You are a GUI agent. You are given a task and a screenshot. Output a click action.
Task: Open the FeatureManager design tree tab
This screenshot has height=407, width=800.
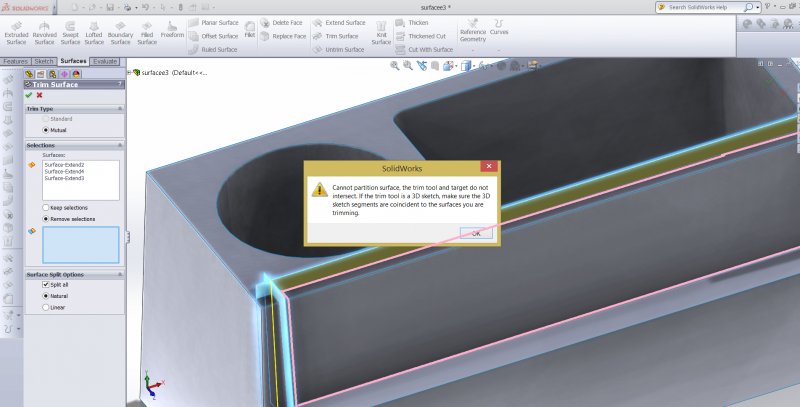point(29,74)
